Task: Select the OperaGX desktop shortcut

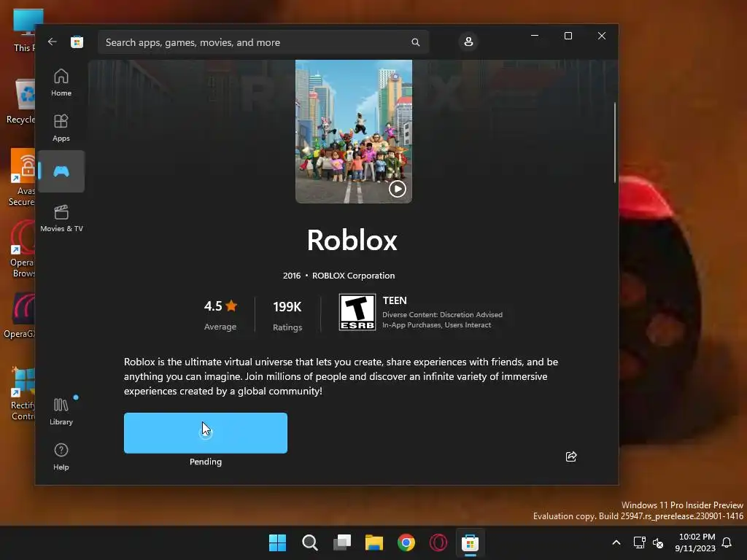Action: (x=20, y=316)
